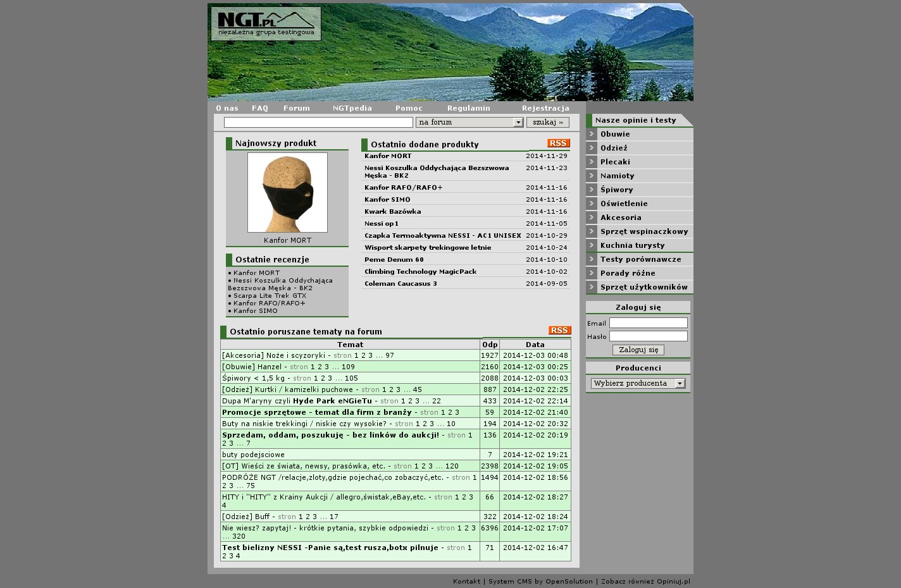Open the Forum menu item
Viewport: 901px width, 588px height.
point(296,108)
